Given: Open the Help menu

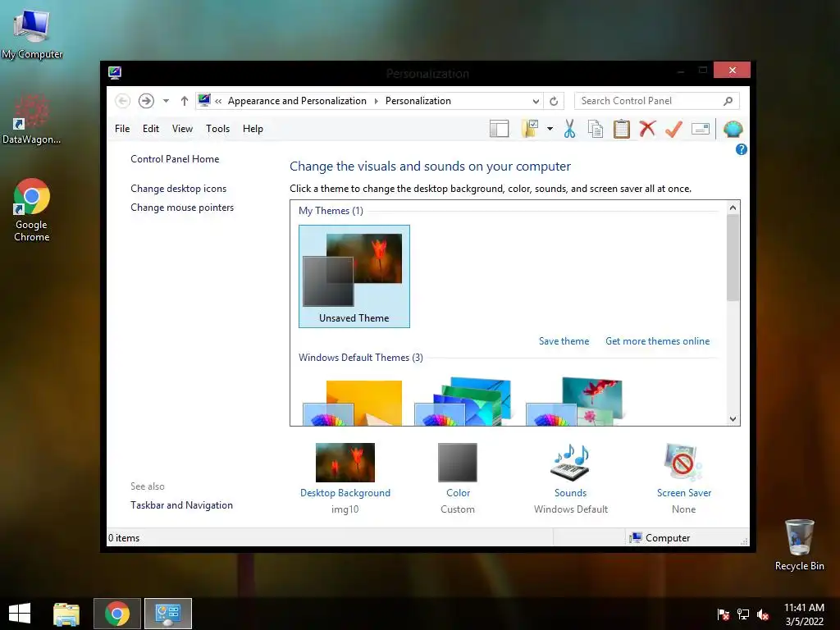Looking at the screenshot, I should [253, 129].
